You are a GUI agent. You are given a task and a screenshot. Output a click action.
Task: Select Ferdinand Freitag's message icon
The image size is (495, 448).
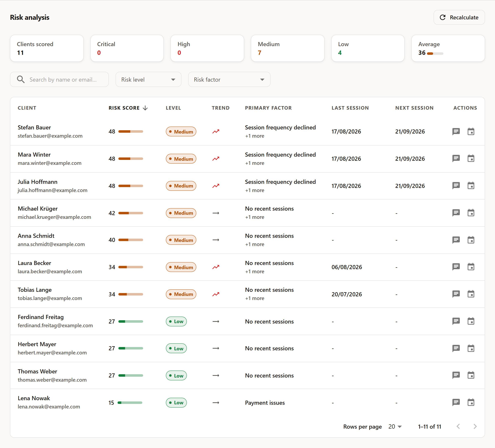456,321
